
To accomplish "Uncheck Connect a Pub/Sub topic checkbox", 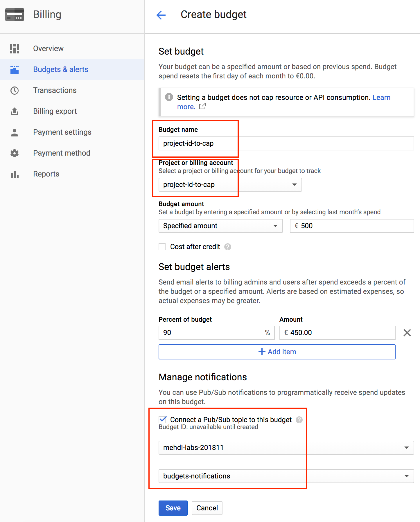I will (x=163, y=420).
